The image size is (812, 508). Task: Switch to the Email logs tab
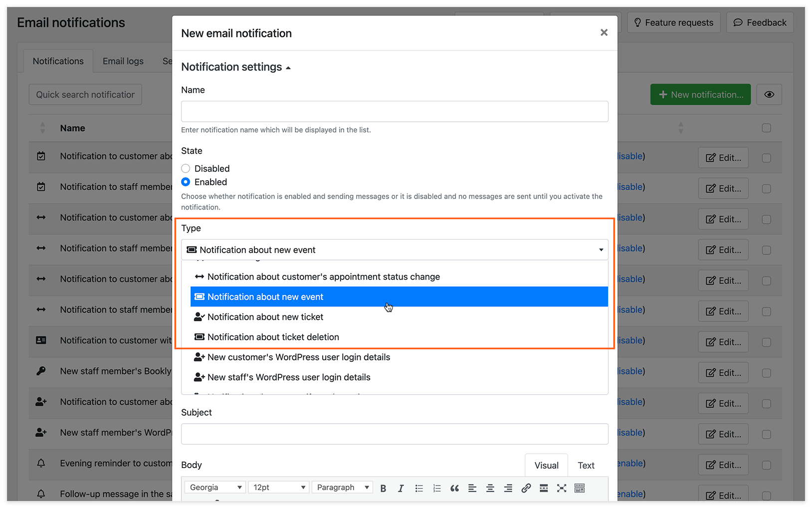123,61
